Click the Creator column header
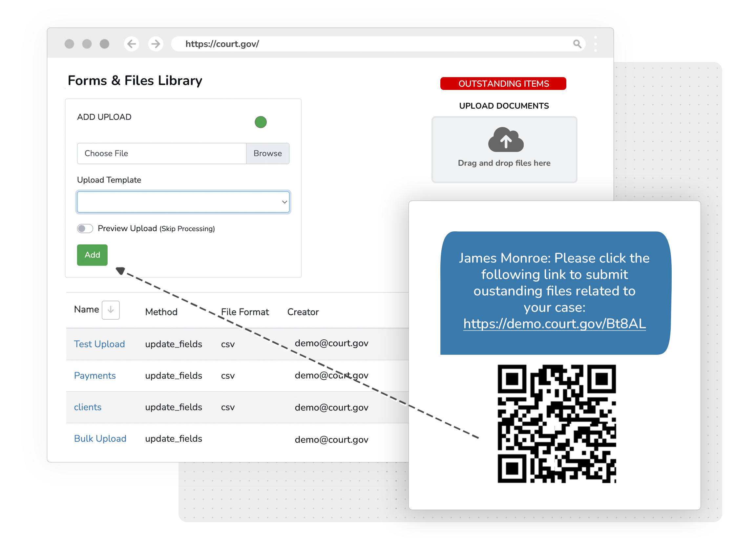Viewport: 756px width, 552px height. pyautogui.click(x=303, y=312)
